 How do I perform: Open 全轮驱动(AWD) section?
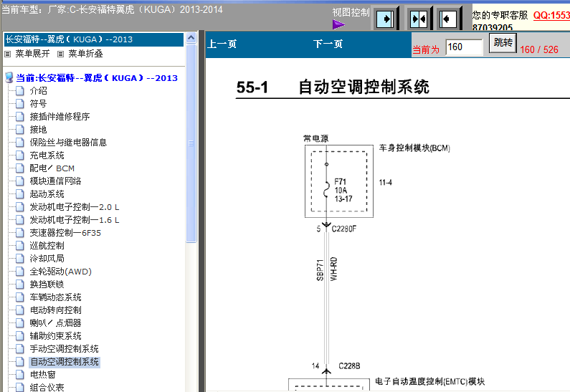click(x=61, y=272)
